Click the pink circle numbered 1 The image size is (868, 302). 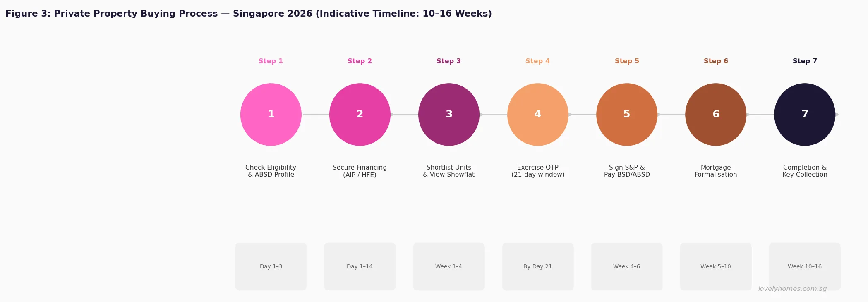point(271,115)
